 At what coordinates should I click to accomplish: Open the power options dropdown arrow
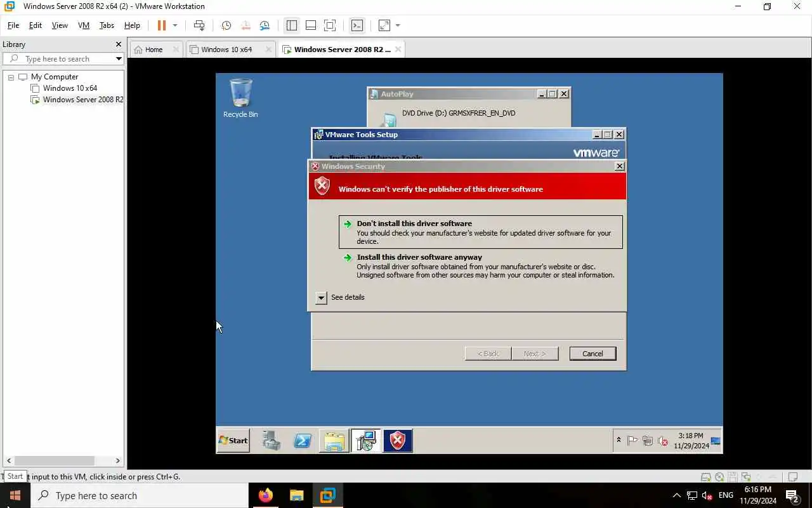175,25
